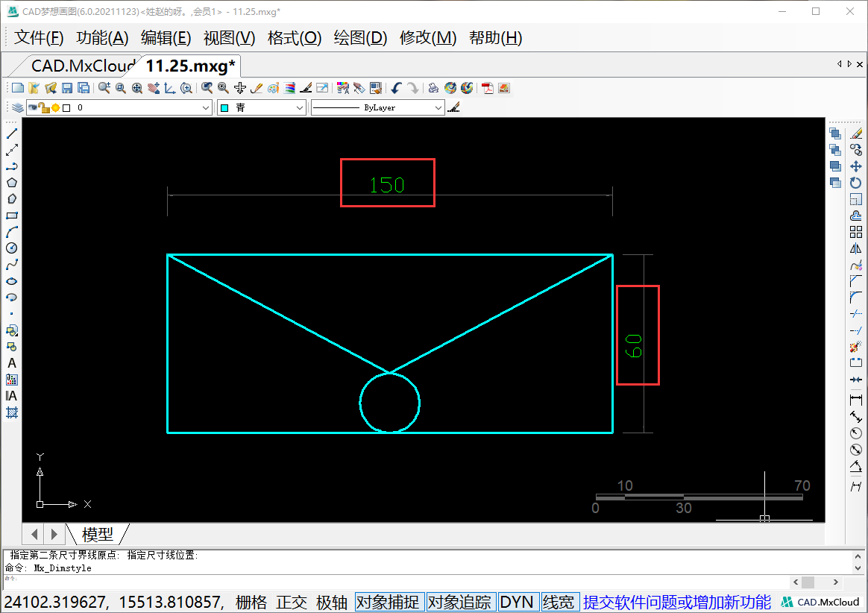Select the Line drawing tool
Image resolution: width=868 pixels, height=613 pixels.
point(12,133)
